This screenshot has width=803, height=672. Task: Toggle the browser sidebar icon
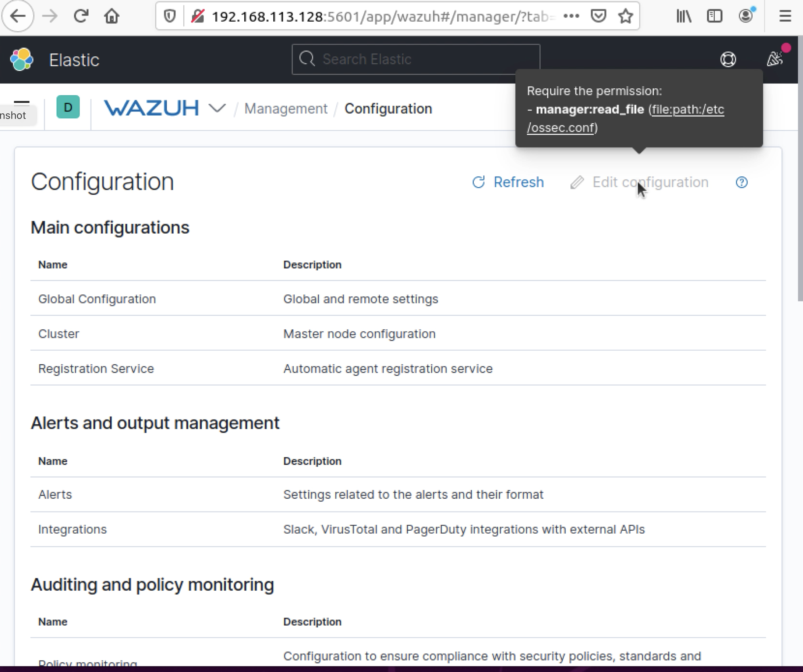pos(714,16)
